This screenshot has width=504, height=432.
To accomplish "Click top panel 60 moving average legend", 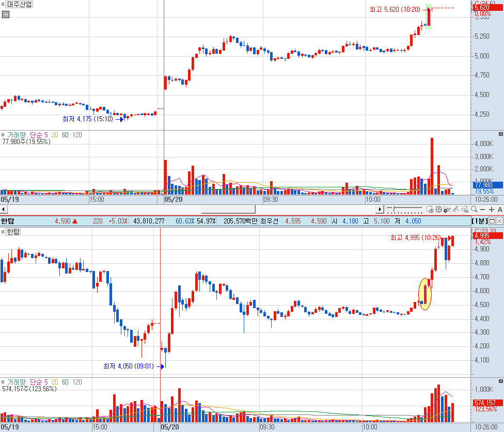I will (x=65, y=135).
